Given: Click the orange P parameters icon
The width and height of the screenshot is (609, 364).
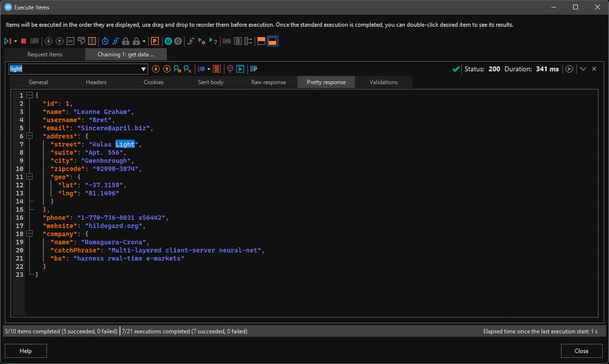Looking at the screenshot, I should click(x=155, y=41).
